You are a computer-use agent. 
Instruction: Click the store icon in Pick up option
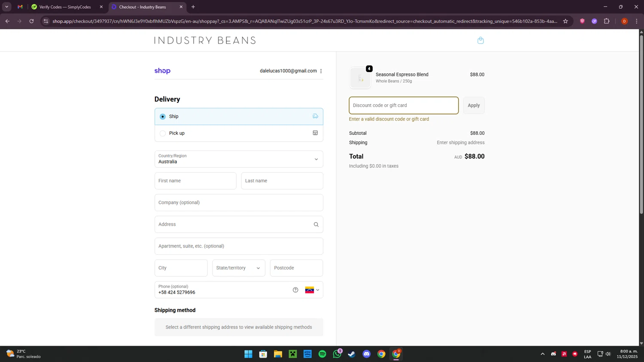click(x=315, y=133)
